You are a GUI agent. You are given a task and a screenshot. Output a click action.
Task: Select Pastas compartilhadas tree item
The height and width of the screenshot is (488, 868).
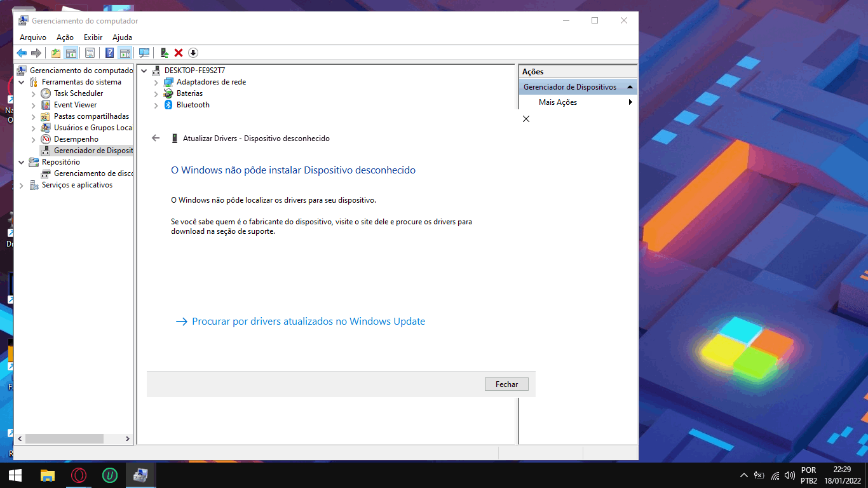click(x=92, y=116)
